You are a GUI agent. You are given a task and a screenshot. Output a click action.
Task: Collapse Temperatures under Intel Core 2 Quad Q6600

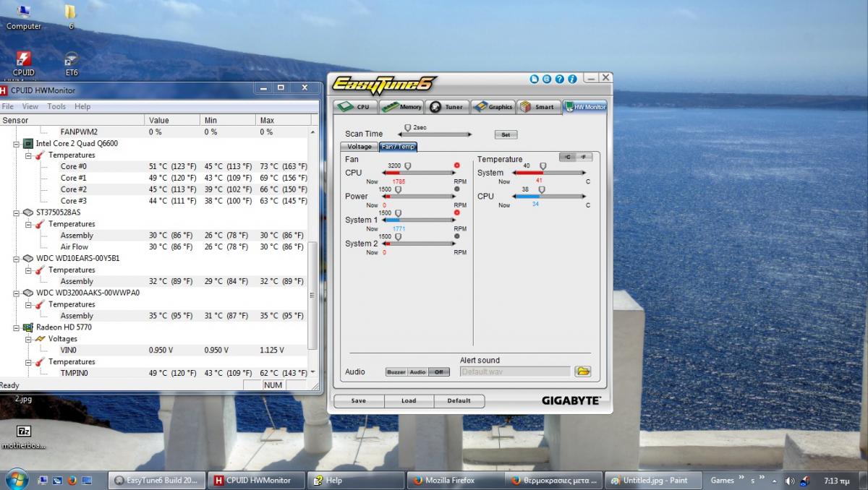pos(28,155)
